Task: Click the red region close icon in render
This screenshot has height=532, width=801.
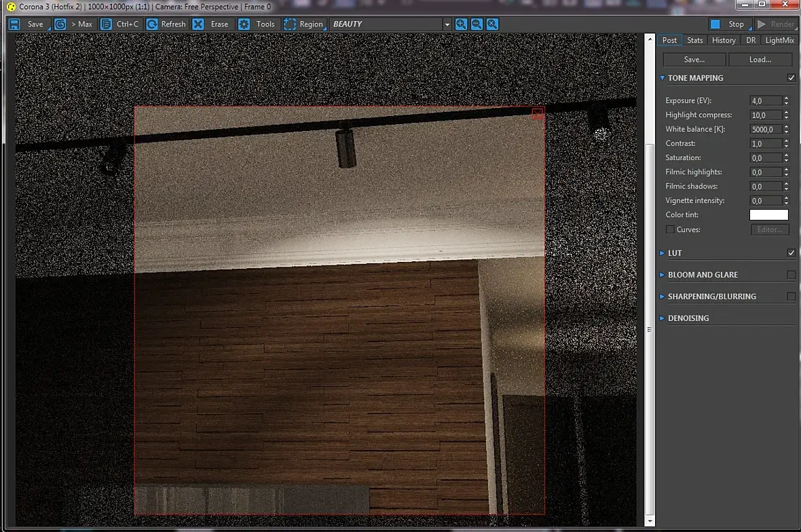Action: 538,113
